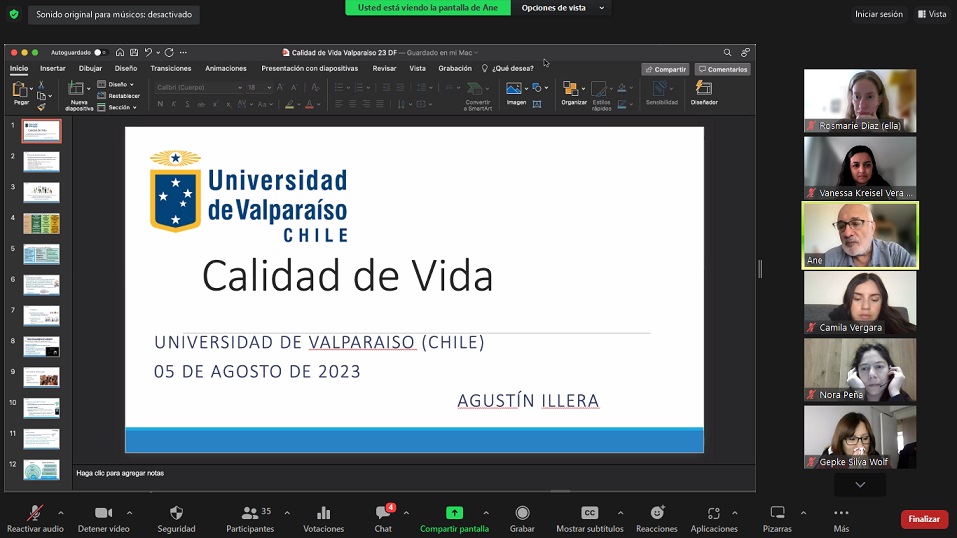The image size is (957, 538).
Task: Click PowerPoint home icon in title bar
Action: pyautogui.click(x=120, y=53)
